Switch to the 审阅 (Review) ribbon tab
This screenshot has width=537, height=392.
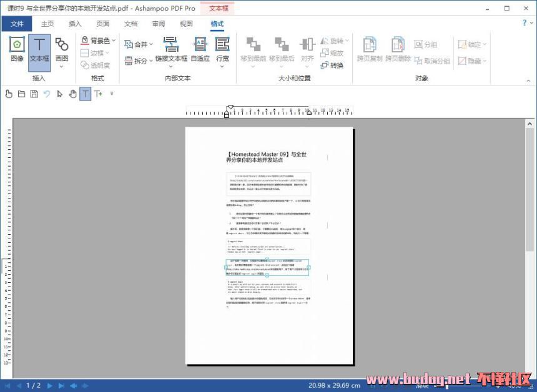coord(158,24)
